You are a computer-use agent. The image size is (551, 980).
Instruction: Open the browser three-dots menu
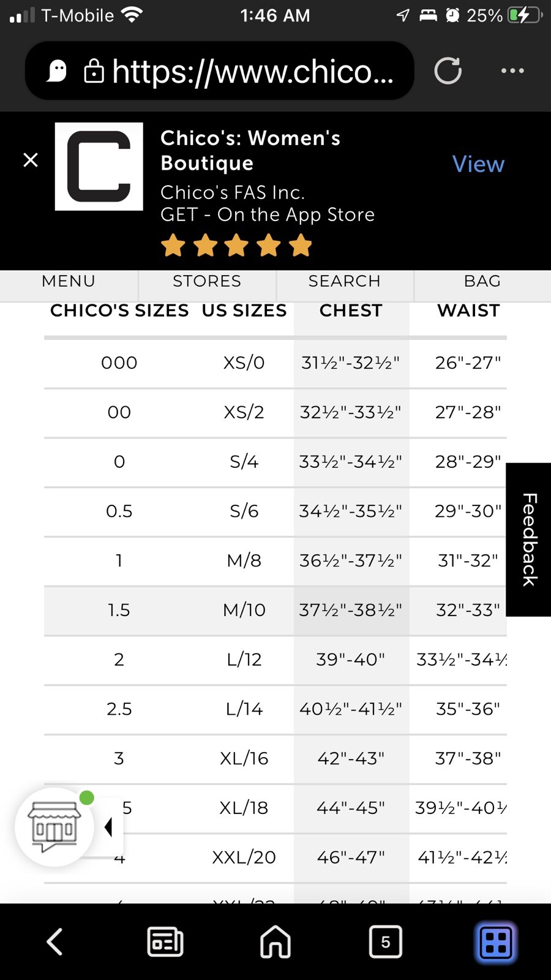pos(512,70)
